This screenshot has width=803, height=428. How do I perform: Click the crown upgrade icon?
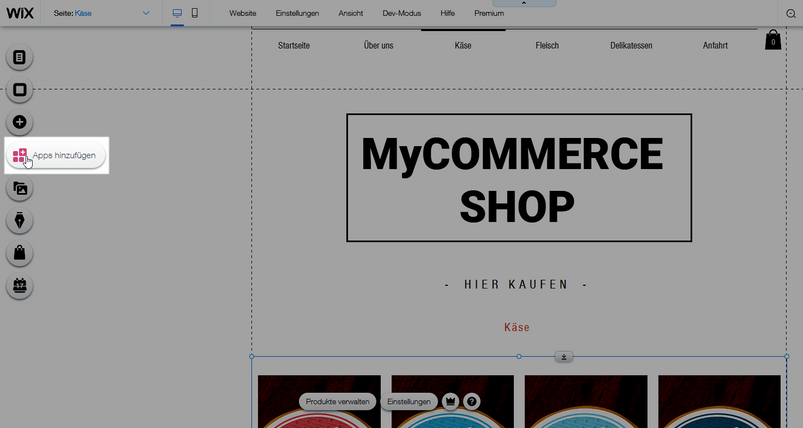point(451,401)
